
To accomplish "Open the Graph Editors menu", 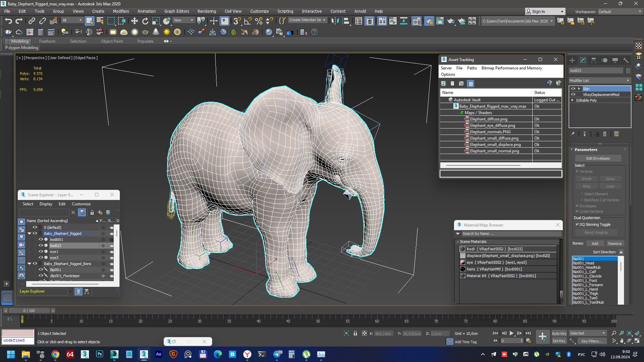I will point(177,11).
